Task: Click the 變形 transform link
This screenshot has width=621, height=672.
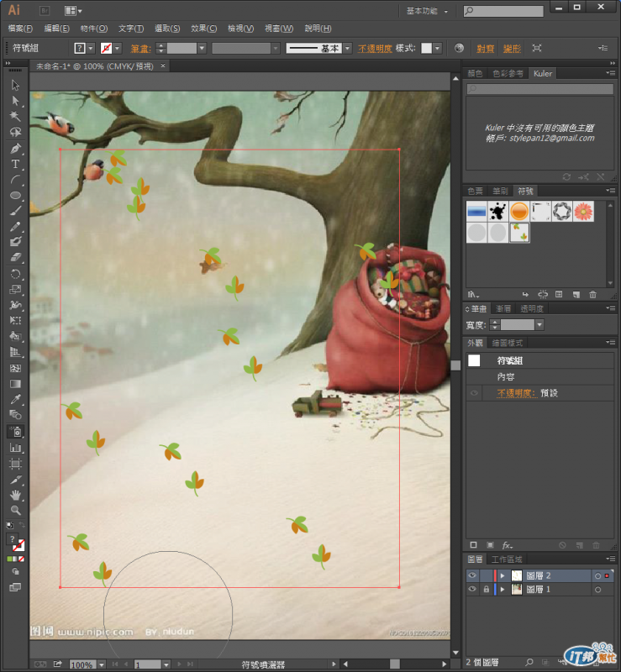Action: (512, 49)
